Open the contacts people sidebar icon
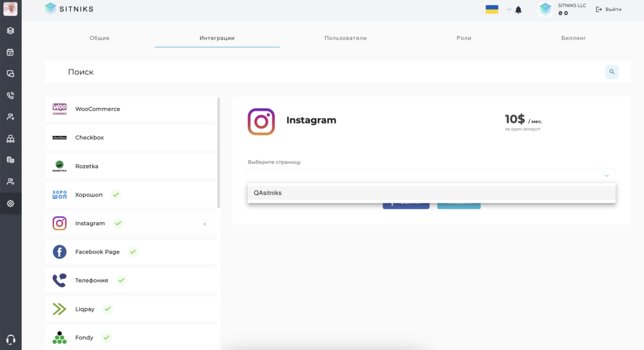 [11, 117]
